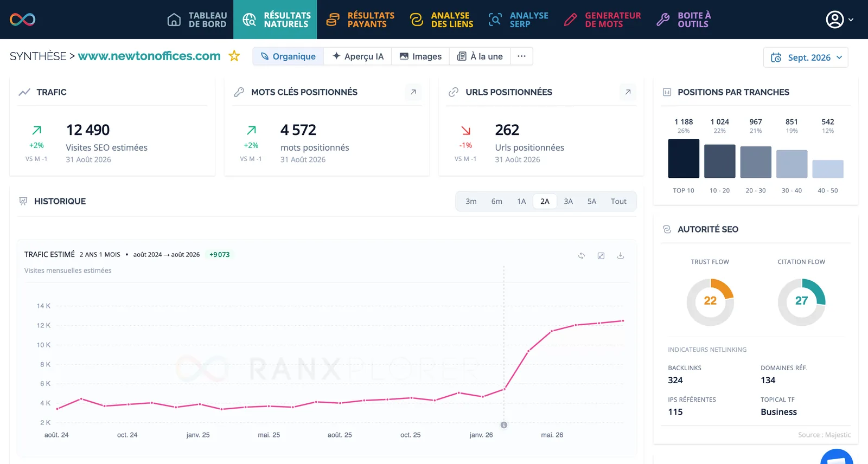Screen dimensions: 868x464
Task: Set history range to 3m
Action: pos(471,201)
